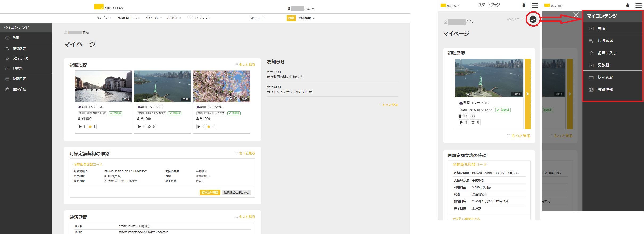Click play count icon under 動画コンテンツC

tap(80, 127)
